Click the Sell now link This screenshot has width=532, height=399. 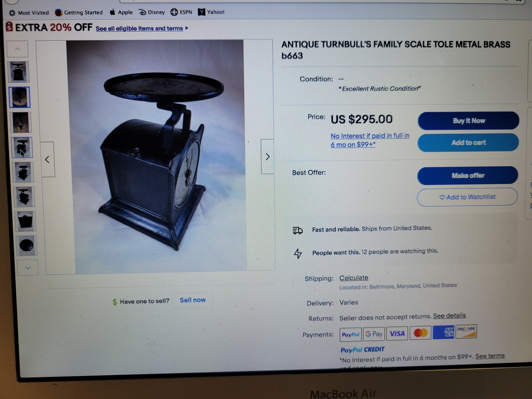point(193,300)
